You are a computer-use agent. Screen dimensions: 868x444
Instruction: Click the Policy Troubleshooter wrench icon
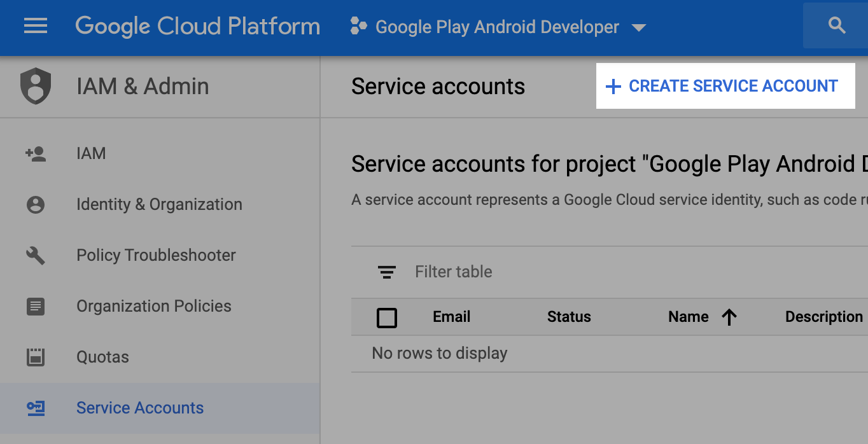[36, 255]
